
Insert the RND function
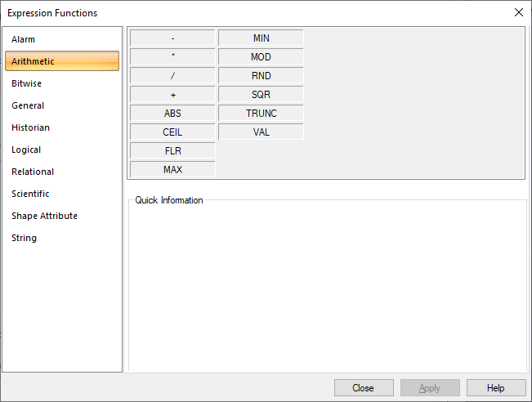point(261,76)
